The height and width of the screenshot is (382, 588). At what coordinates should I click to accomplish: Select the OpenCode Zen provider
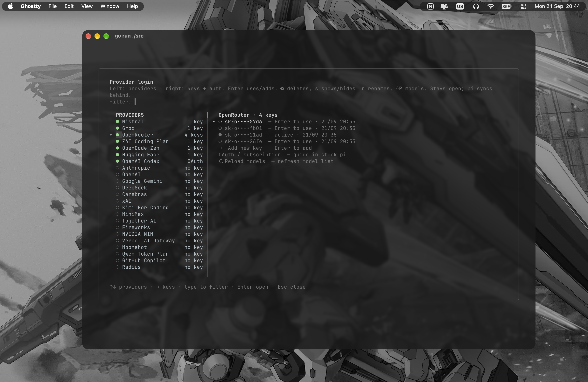(159, 148)
